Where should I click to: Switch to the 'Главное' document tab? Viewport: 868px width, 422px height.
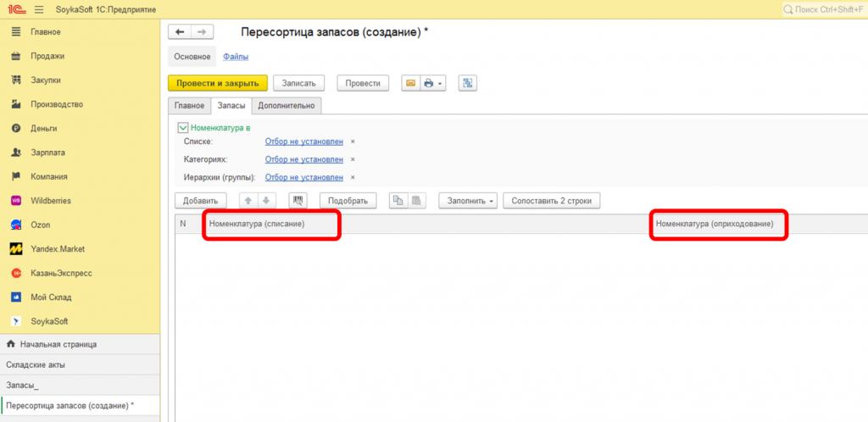[189, 106]
